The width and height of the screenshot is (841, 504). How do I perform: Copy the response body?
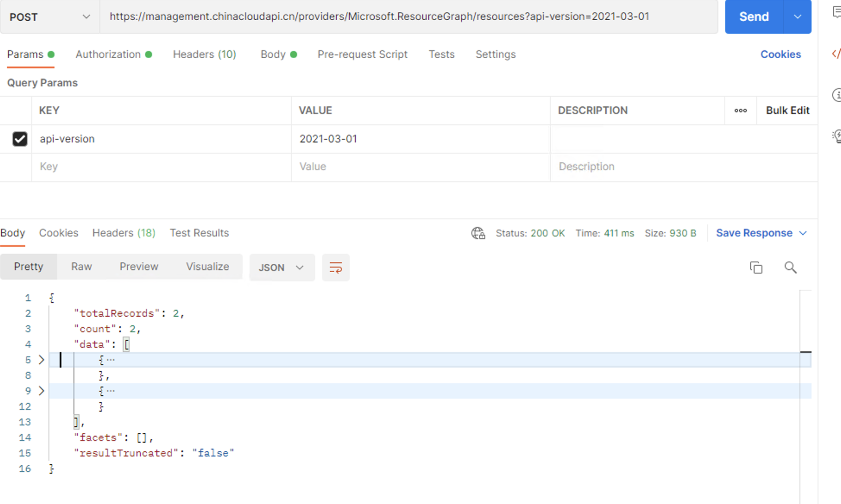[x=756, y=268]
